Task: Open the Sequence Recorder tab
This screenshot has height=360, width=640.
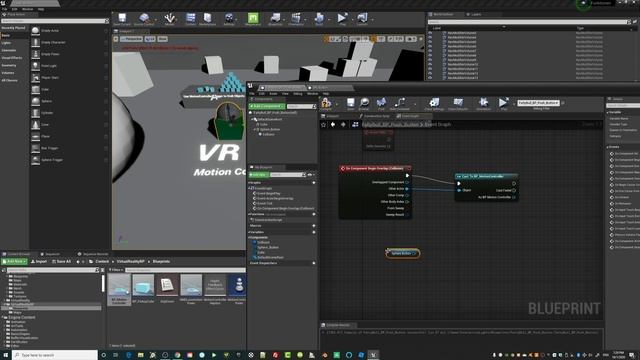Action: pyautogui.click(x=93, y=254)
